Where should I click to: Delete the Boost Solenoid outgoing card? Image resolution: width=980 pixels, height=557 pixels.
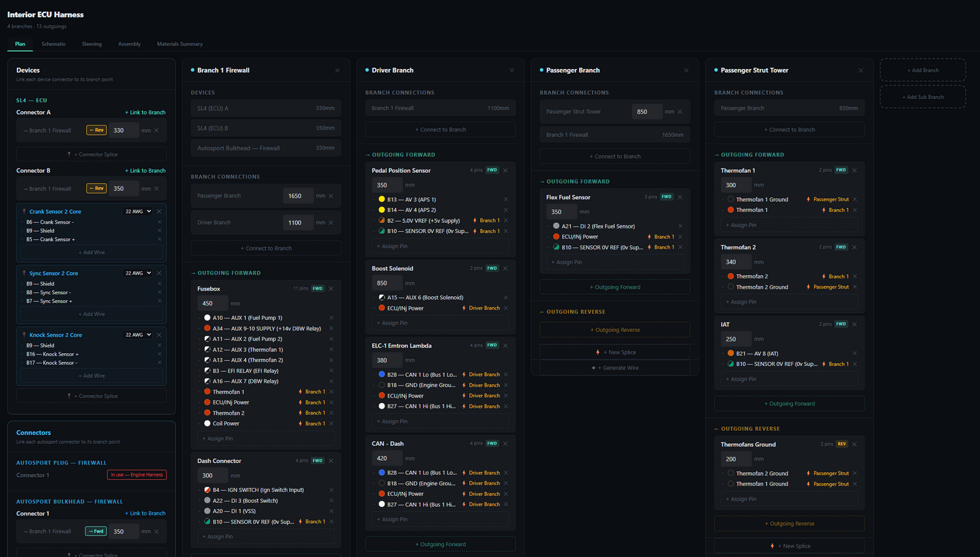pos(505,268)
